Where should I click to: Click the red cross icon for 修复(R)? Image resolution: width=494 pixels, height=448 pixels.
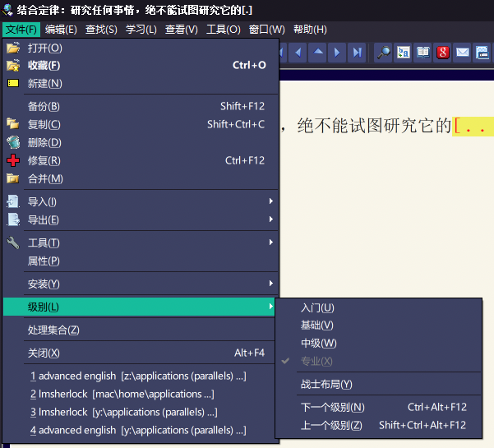click(x=13, y=160)
